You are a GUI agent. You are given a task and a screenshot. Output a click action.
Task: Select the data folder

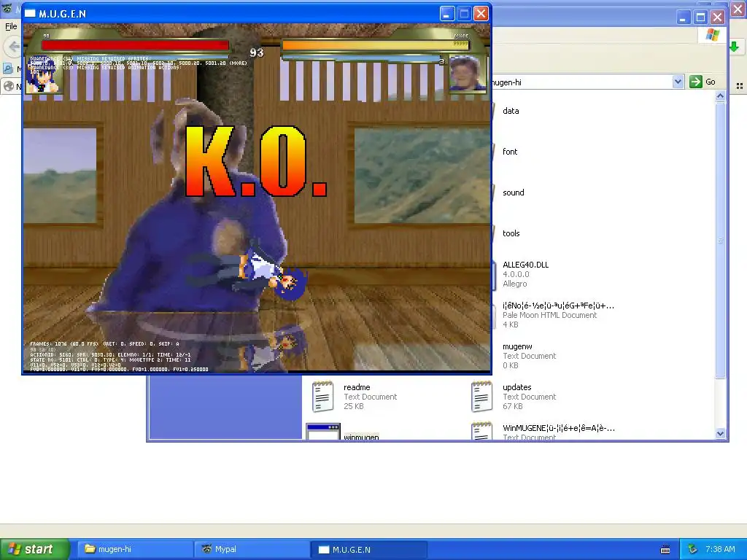[x=511, y=111]
